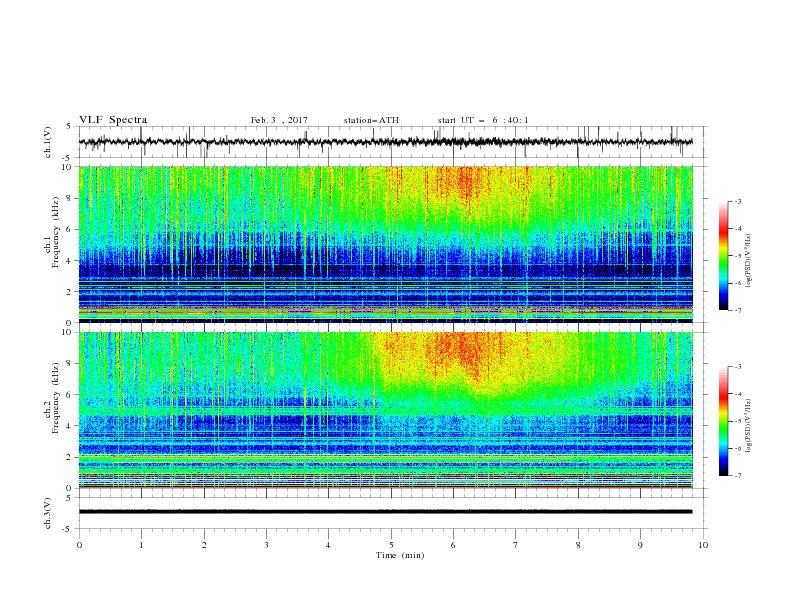This screenshot has width=792, height=612.
Task: Click time axis tick label "9"
Action: 640,545
